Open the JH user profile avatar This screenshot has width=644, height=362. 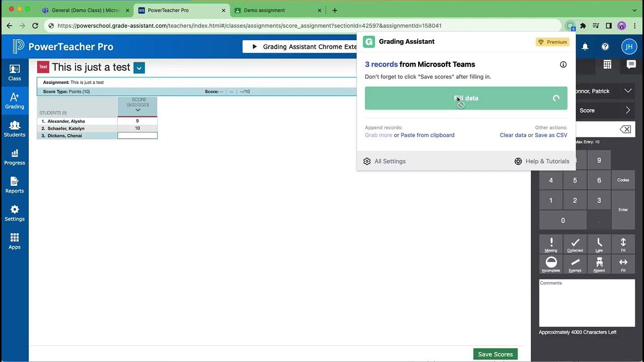pos(629,47)
